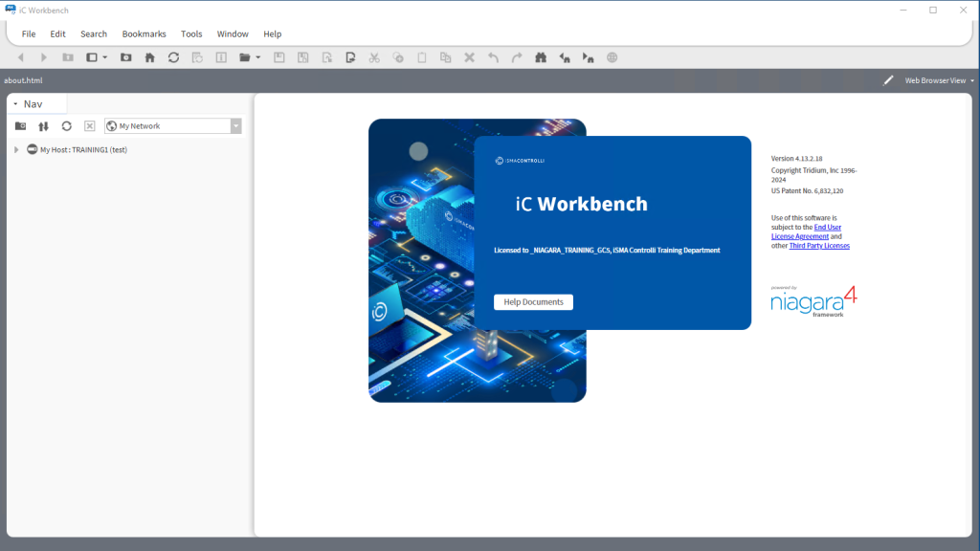The width and height of the screenshot is (980, 551).
Task: Open the folder icon dropdown arrow in toolbar
Action: pyautogui.click(x=257, y=57)
